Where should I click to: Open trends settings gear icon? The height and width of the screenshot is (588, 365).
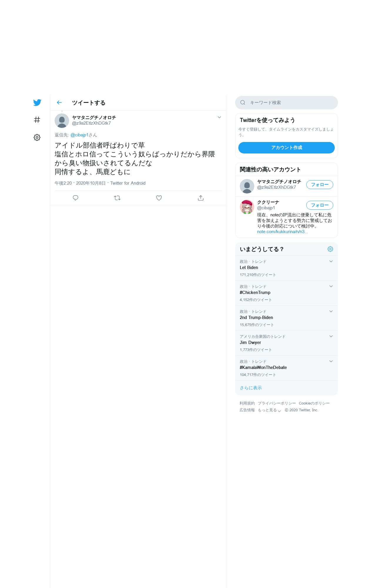pos(330,249)
